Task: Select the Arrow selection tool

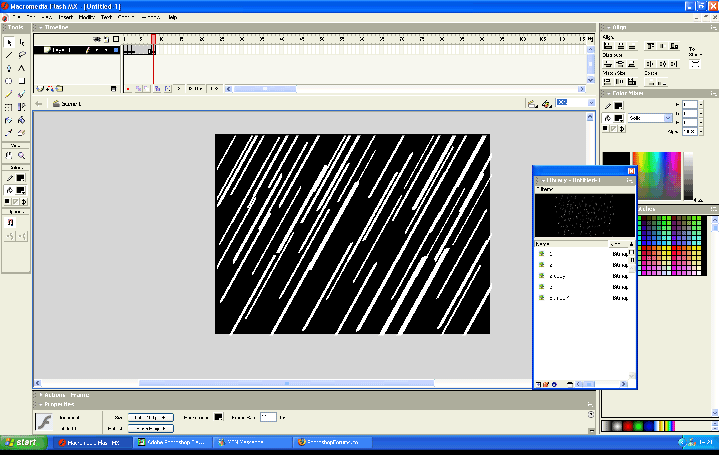Action: (x=9, y=42)
